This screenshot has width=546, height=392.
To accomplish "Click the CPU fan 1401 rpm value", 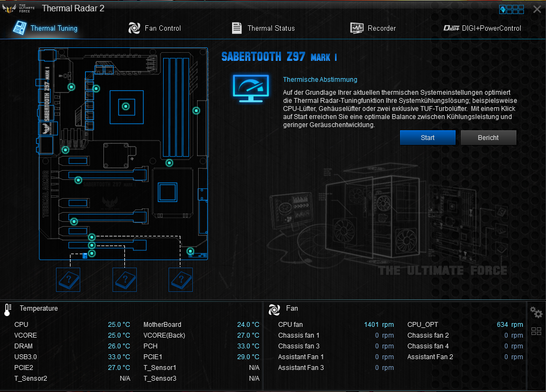I will pos(379,325).
